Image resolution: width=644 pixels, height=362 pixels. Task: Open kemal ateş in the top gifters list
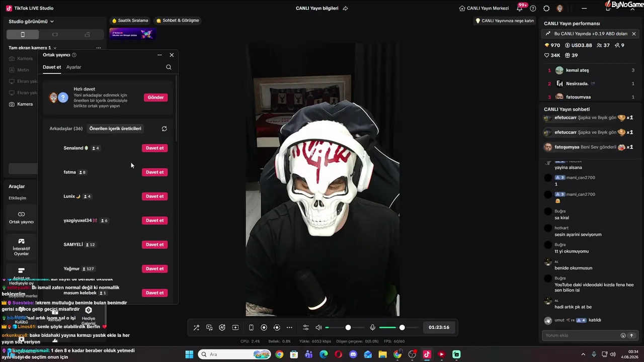click(591, 70)
